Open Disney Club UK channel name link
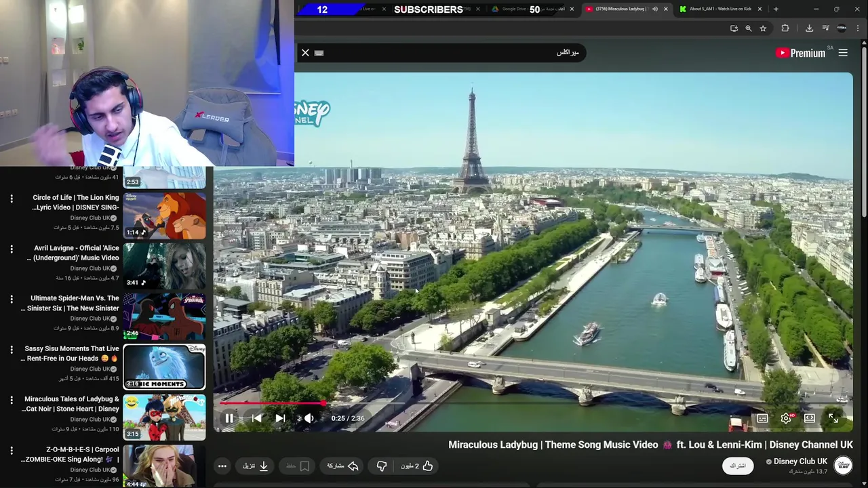868x488 pixels. click(800, 461)
